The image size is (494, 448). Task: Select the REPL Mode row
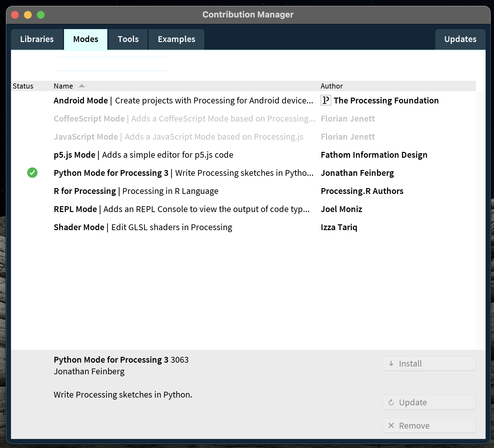pyautogui.click(x=181, y=209)
